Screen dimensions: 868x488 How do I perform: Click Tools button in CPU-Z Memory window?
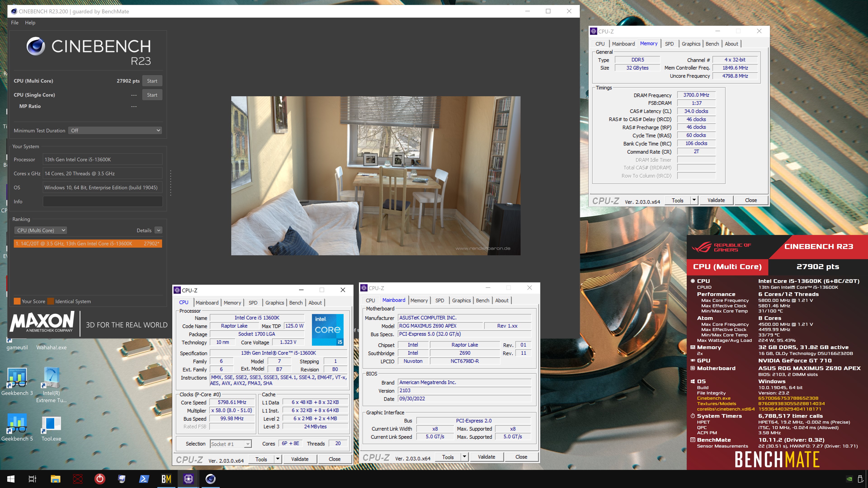point(677,200)
